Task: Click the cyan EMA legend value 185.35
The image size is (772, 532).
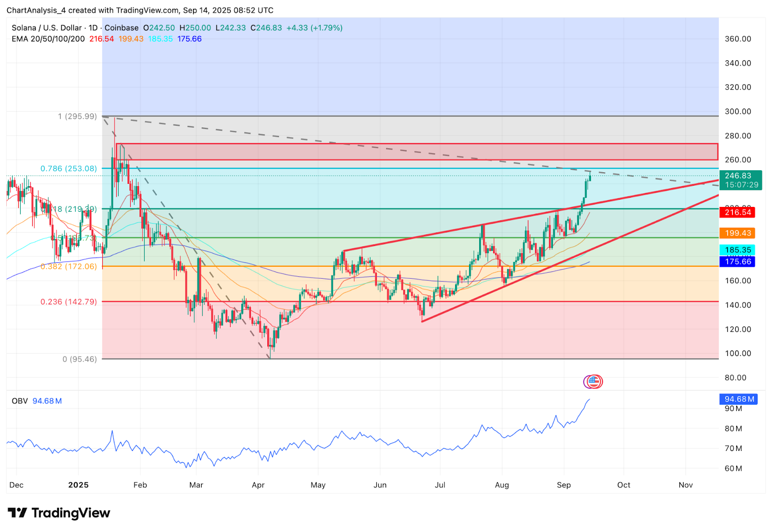Action: click(160, 39)
